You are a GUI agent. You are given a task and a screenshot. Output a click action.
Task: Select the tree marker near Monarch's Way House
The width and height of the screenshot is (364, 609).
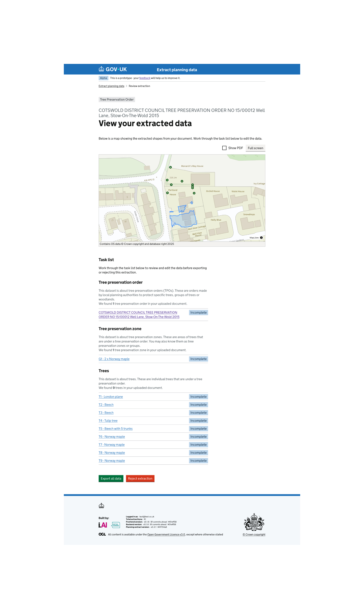click(170, 167)
